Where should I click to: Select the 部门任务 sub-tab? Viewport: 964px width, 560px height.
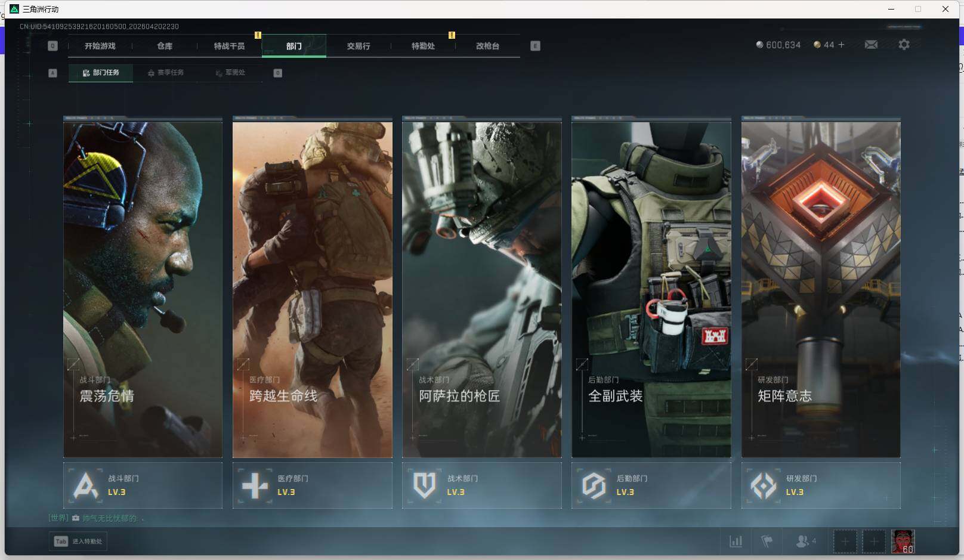(101, 73)
